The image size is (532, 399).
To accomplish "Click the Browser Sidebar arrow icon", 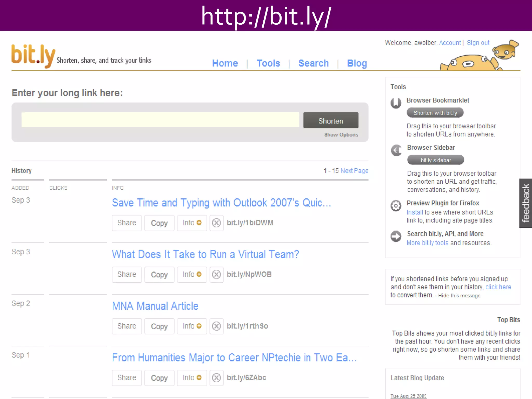I will pyautogui.click(x=396, y=150).
